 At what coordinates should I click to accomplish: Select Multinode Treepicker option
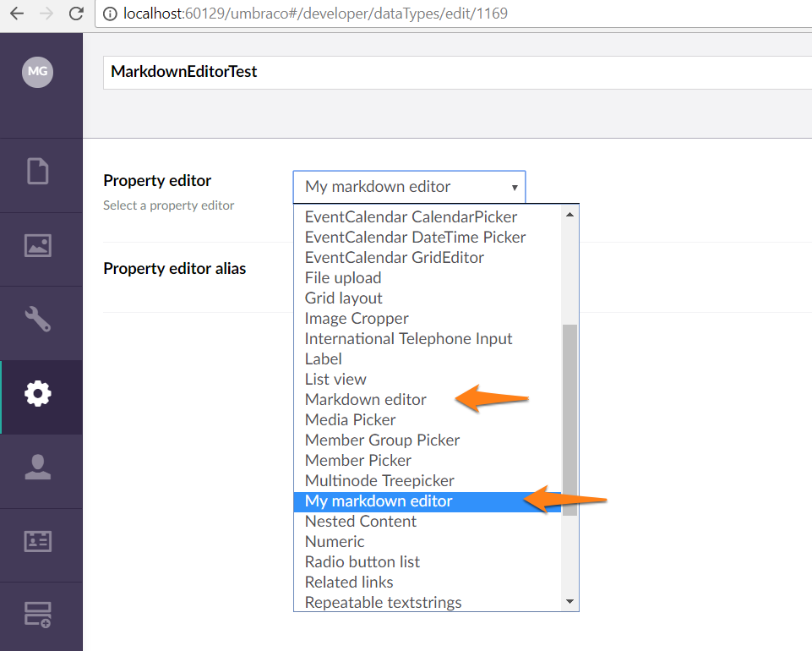point(428,480)
